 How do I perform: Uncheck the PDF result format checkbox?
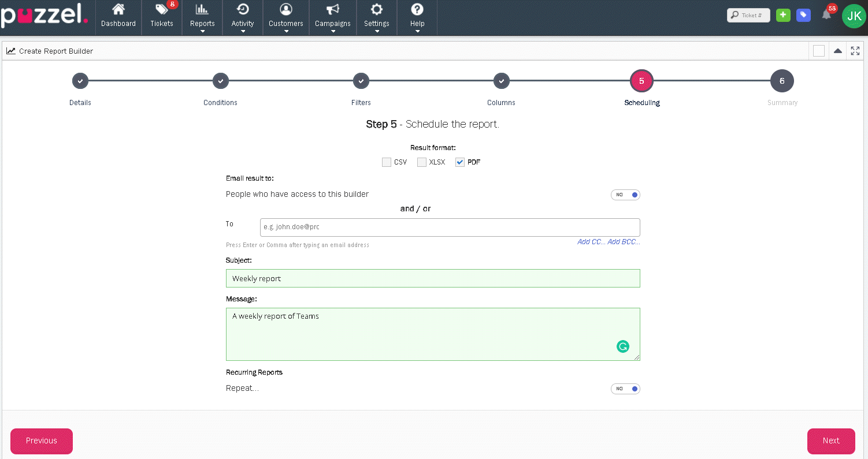460,162
